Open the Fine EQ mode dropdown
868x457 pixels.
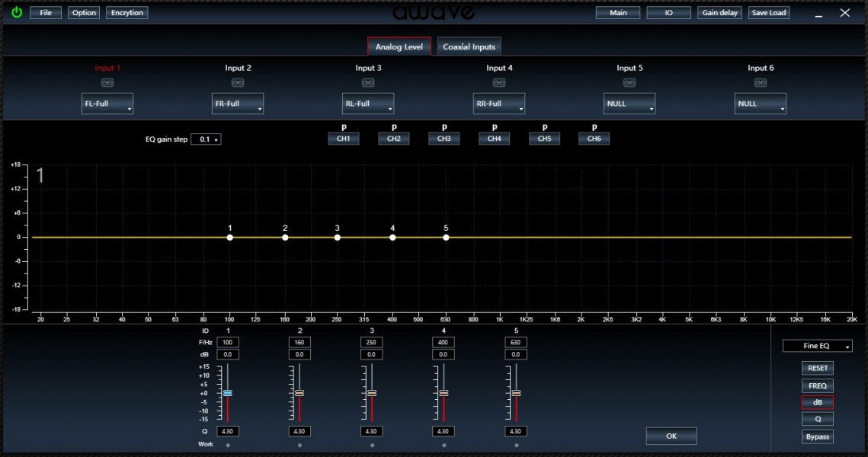click(817, 346)
